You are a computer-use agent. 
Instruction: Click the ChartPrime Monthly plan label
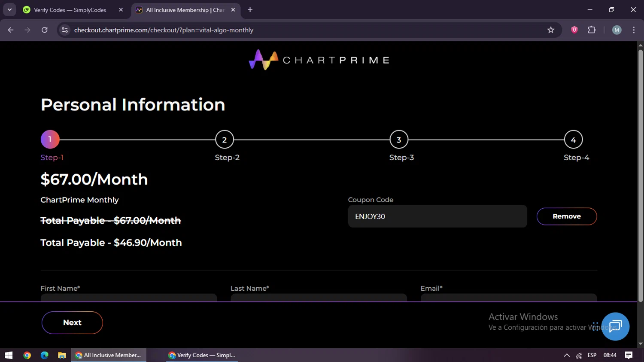(x=79, y=200)
